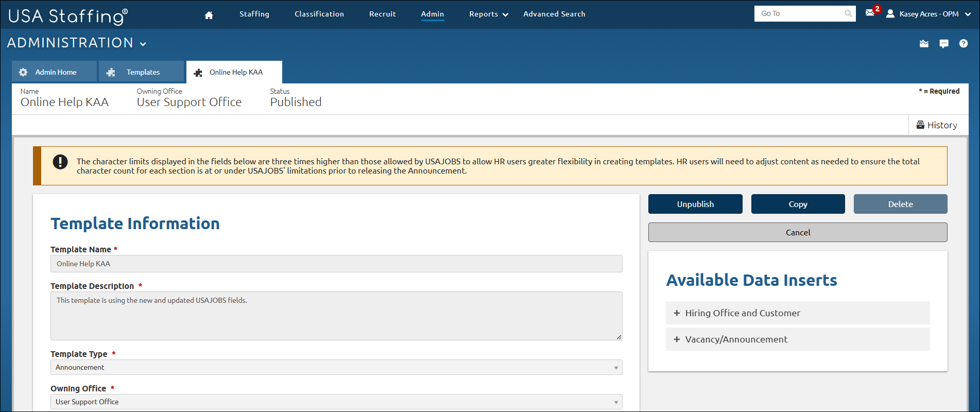Select the Admin menu item
980x412 pixels.
(433, 14)
